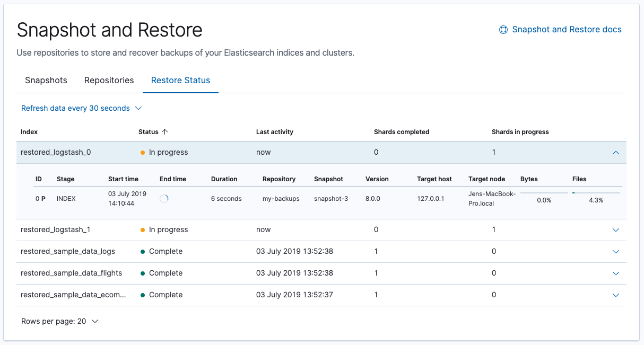
Task: Open the Rows per page dropdown
Action: point(59,321)
